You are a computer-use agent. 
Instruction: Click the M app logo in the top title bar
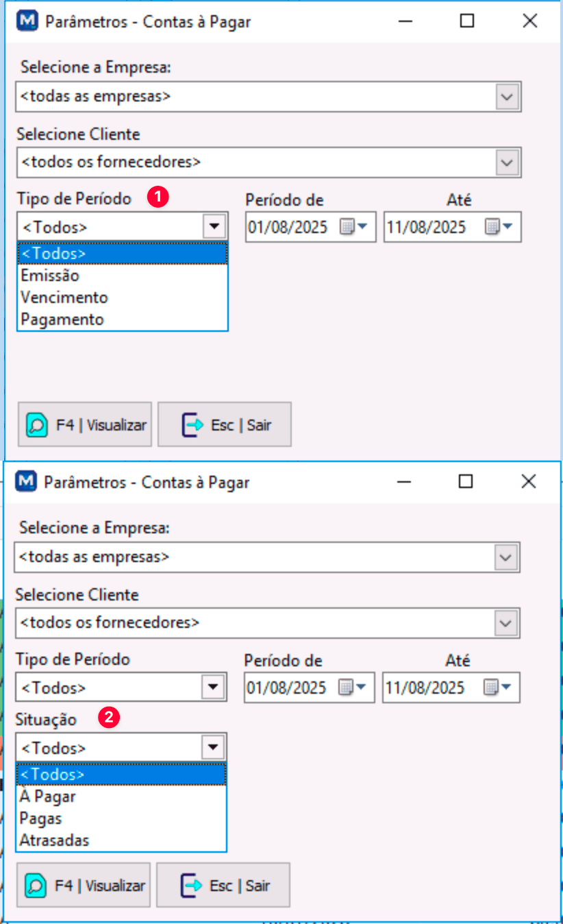tap(27, 21)
